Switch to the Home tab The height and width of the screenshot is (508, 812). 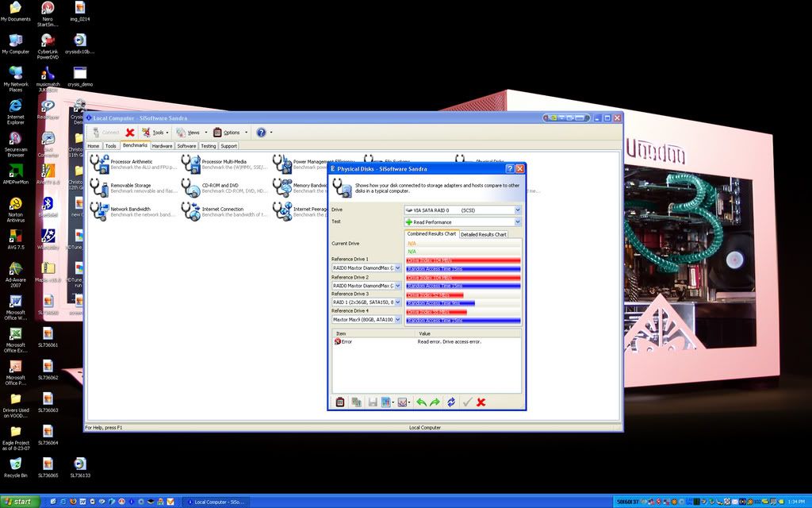point(94,146)
